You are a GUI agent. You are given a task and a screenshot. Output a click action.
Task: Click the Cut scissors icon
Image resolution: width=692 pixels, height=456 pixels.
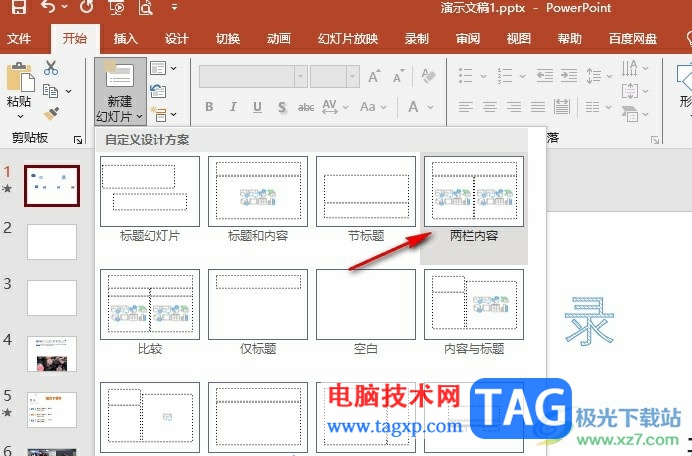51,68
